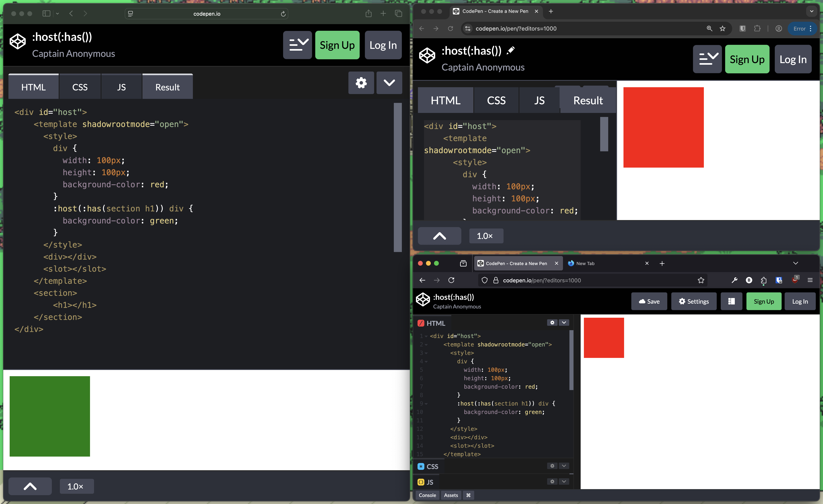Bookmark page with the Chrome star icon
823x504 pixels.
pyautogui.click(x=723, y=29)
